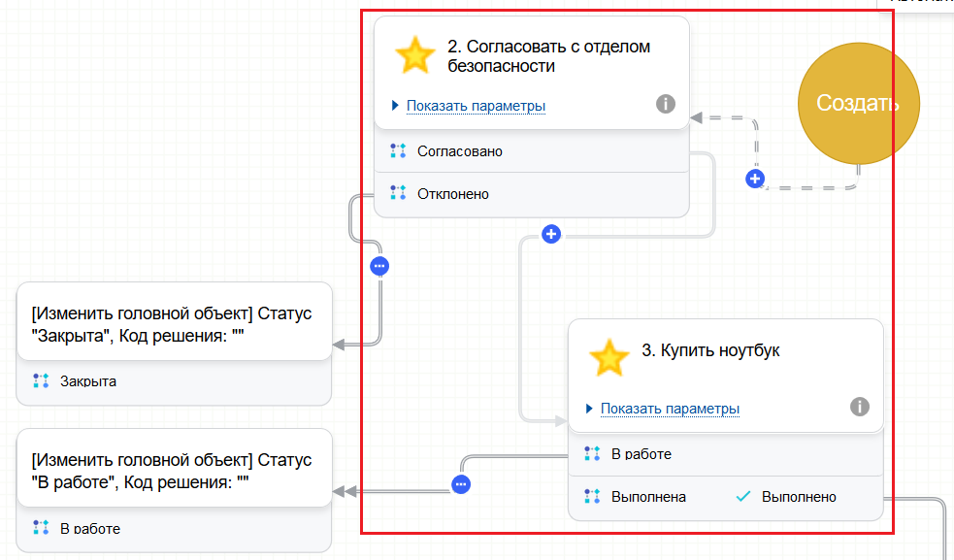This screenshot has height=560, width=954.
Task: Open info icon on security approval step
Action: [665, 104]
